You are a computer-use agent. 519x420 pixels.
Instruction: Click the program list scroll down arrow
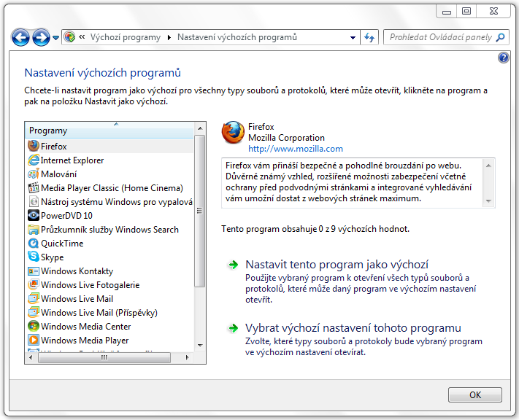[200, 346]
